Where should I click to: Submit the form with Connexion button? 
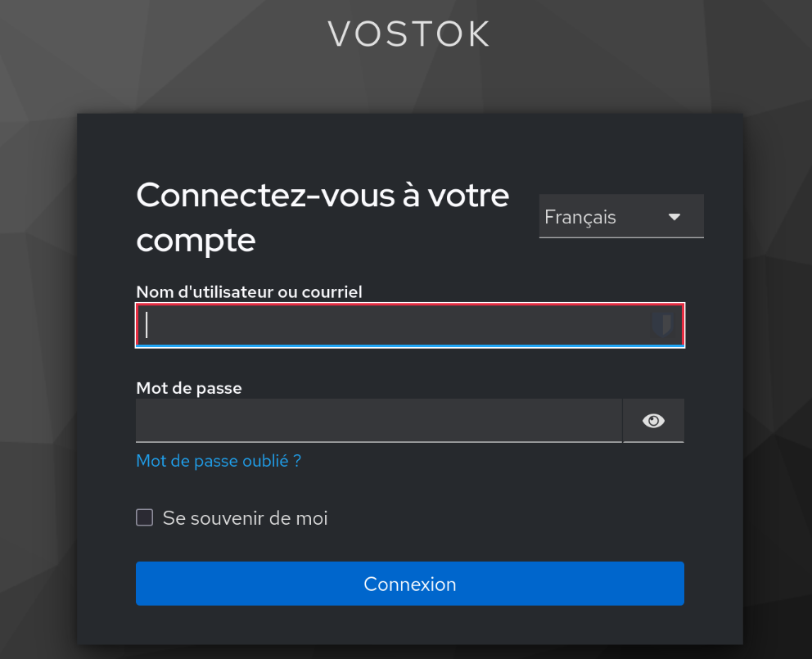pyautogui.click(x=409, y=584)
